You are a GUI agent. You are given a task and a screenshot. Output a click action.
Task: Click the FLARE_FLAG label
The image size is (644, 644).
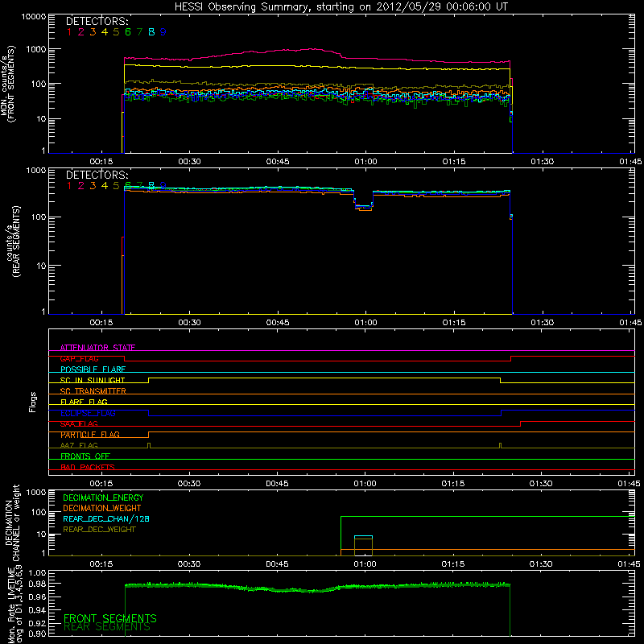(x=84, y=402)
